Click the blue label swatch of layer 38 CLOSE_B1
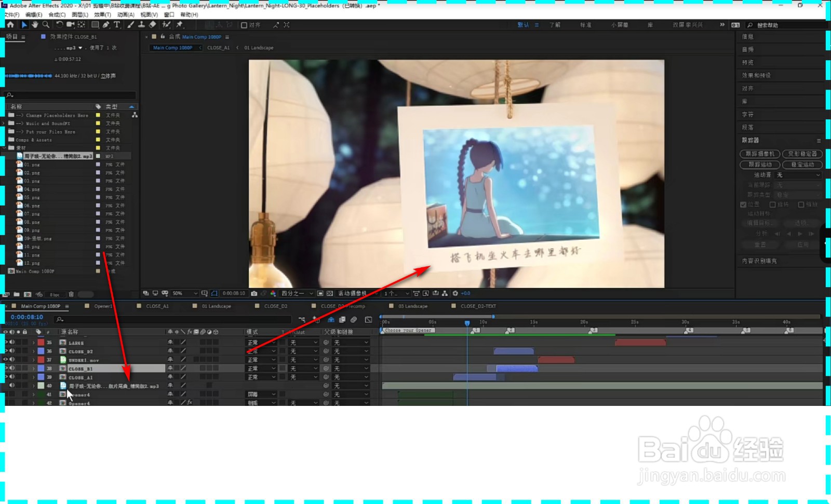 pos(41,369)
